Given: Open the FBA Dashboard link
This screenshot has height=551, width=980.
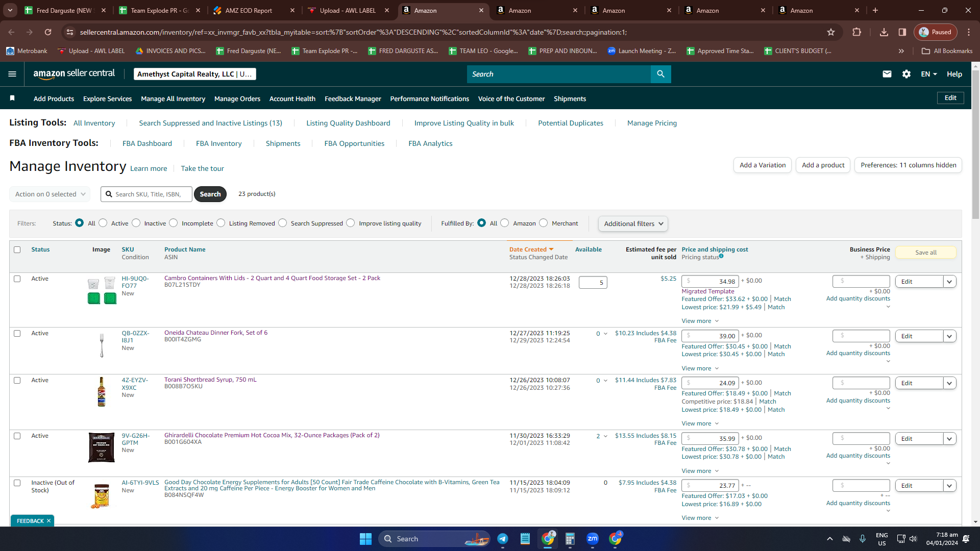Looking at the screenshot, I should (147, 143).
